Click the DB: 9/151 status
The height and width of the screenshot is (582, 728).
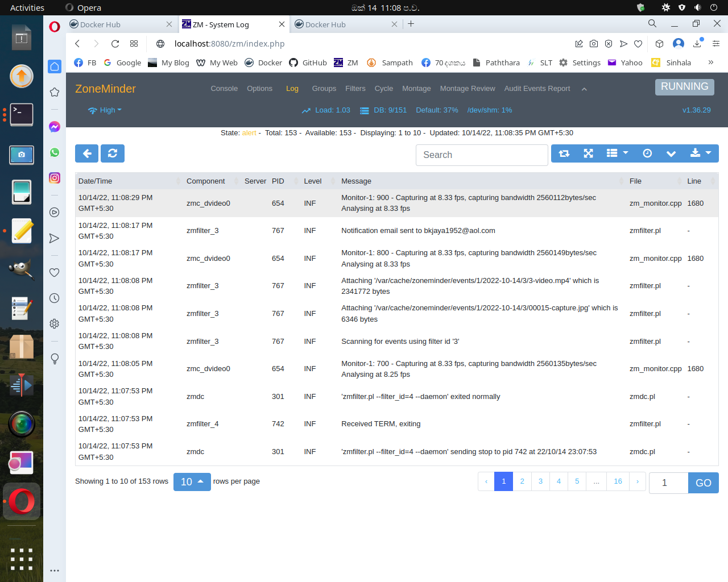click(x=383, y=110)
